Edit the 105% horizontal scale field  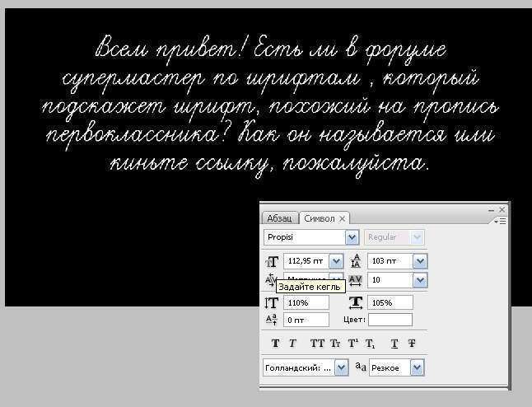point(390,302)
